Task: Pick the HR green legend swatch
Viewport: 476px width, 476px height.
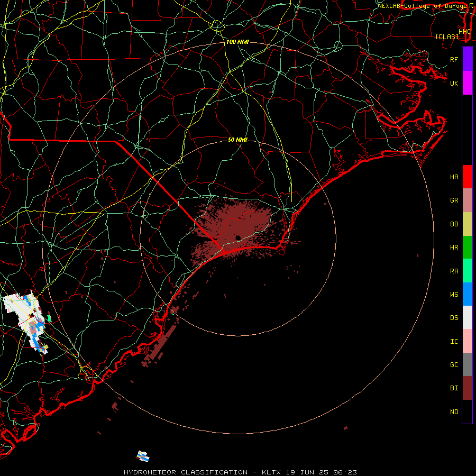Action: click(x=467, y=248)
